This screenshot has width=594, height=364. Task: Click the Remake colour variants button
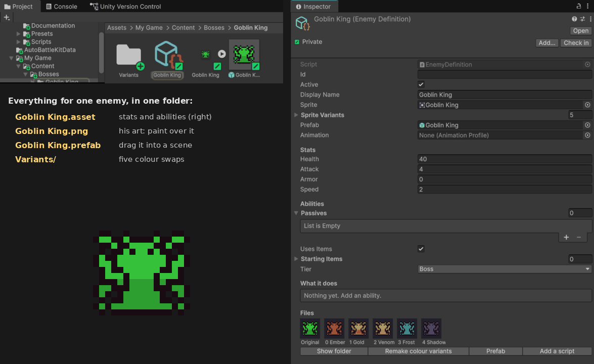point(418,351)
